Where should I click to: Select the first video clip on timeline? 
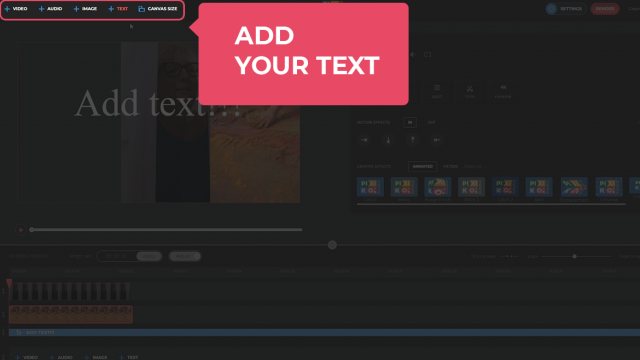(70, 291)
